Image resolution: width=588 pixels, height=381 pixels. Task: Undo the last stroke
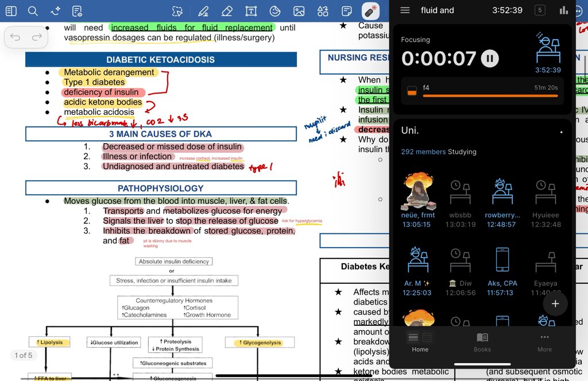pos(16,37)
